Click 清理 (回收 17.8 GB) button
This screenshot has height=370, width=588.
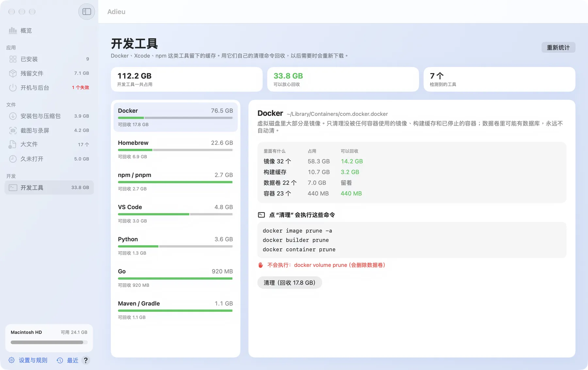click(289, 283)
